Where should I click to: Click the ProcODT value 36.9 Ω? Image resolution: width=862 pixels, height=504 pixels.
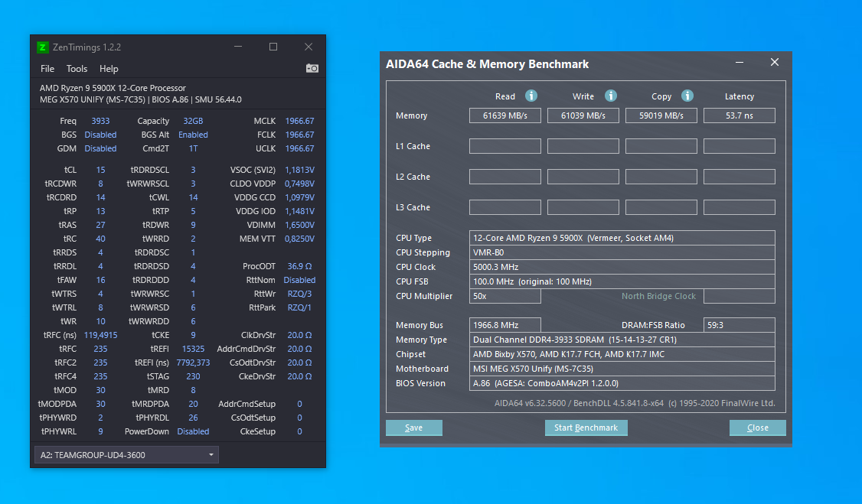(299, 265)
